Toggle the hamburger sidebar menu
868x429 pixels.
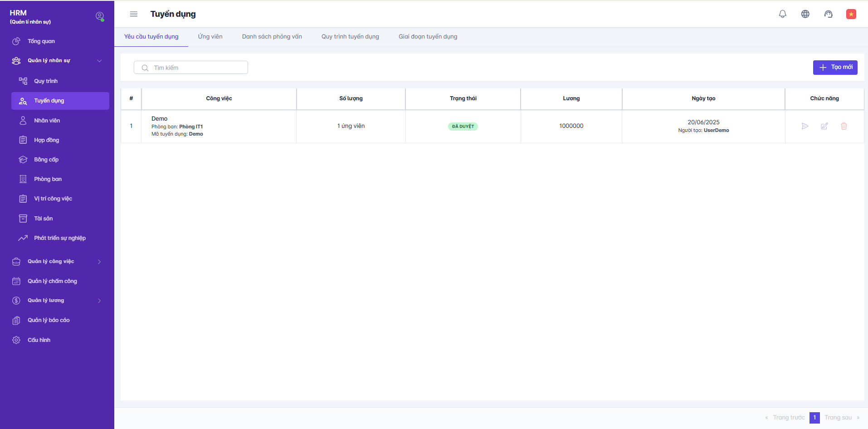click(133, 14)
